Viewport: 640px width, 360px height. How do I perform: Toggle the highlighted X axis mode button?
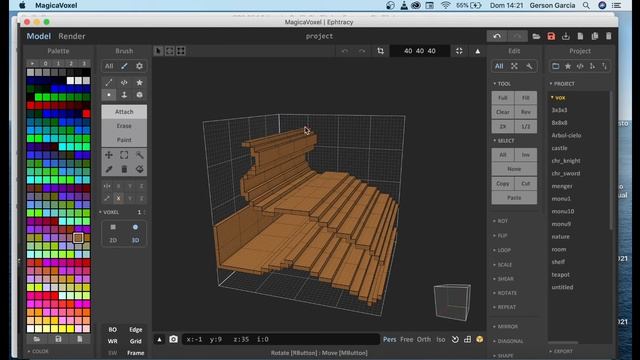(x=118, y=198)
